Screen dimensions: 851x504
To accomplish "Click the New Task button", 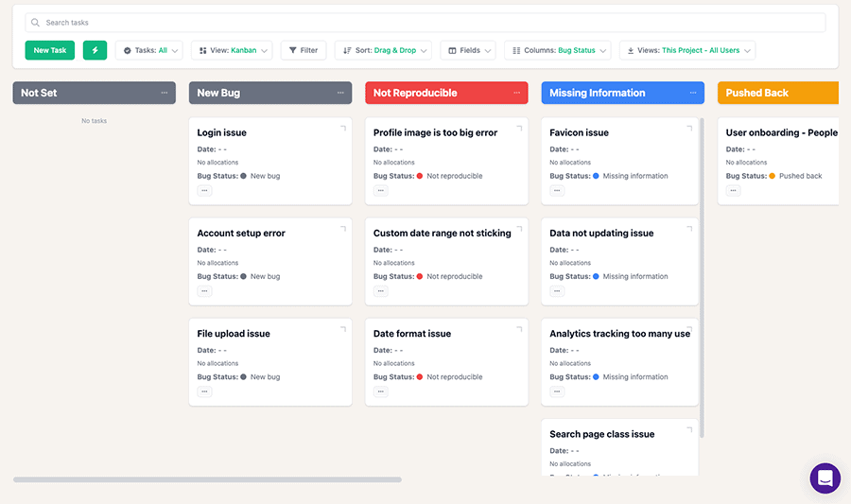I will 50,50.
